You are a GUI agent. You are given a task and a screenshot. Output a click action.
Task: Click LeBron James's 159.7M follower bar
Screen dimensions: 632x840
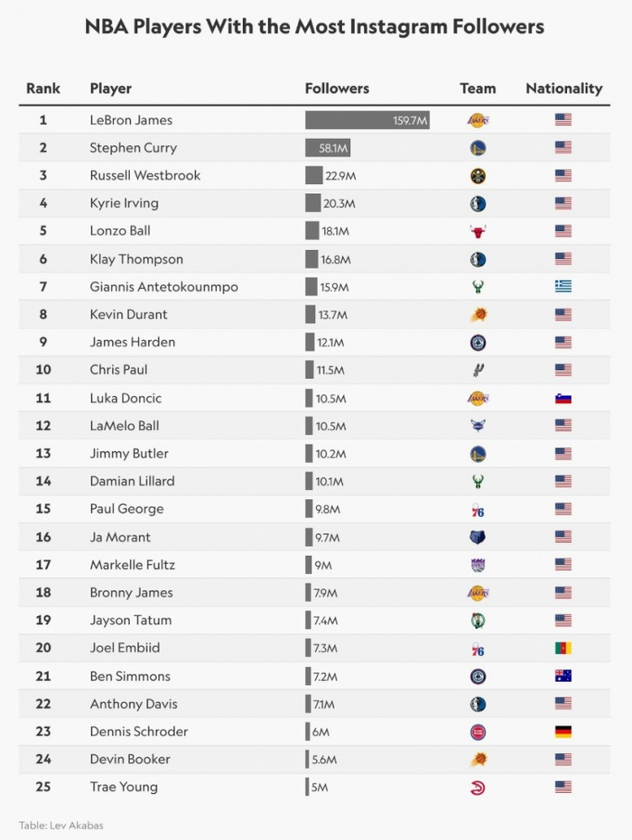coord(367,120)
